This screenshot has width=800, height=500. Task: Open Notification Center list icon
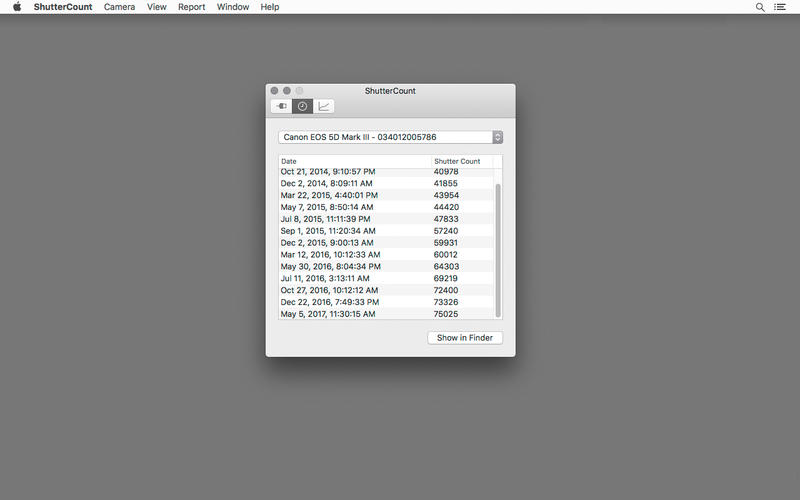[x=782, y=7]
